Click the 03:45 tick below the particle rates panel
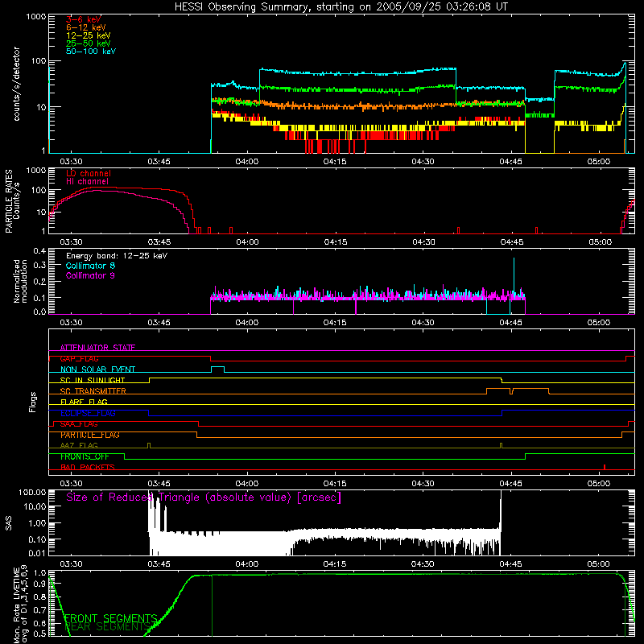Screen dimensions: 644x644 159,242
